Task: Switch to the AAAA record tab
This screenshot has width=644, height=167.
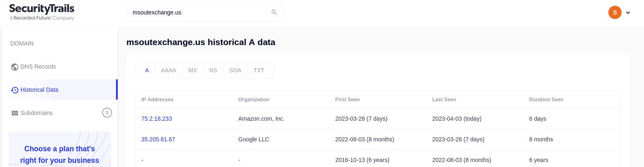Action: (x=169, y=70)
